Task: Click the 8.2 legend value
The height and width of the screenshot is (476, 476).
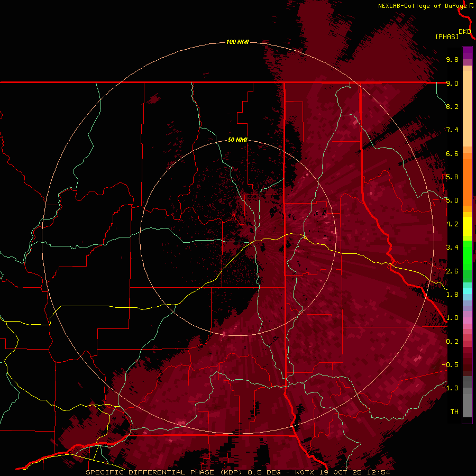Action: pyautogui.click(x=452, y=106)
